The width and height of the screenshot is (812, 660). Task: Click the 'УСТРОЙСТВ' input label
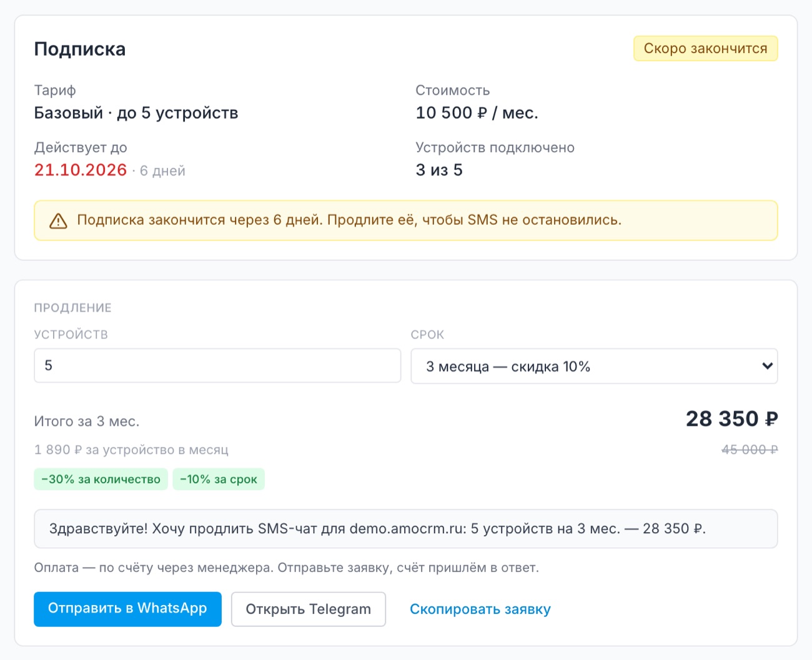[71, 335]
